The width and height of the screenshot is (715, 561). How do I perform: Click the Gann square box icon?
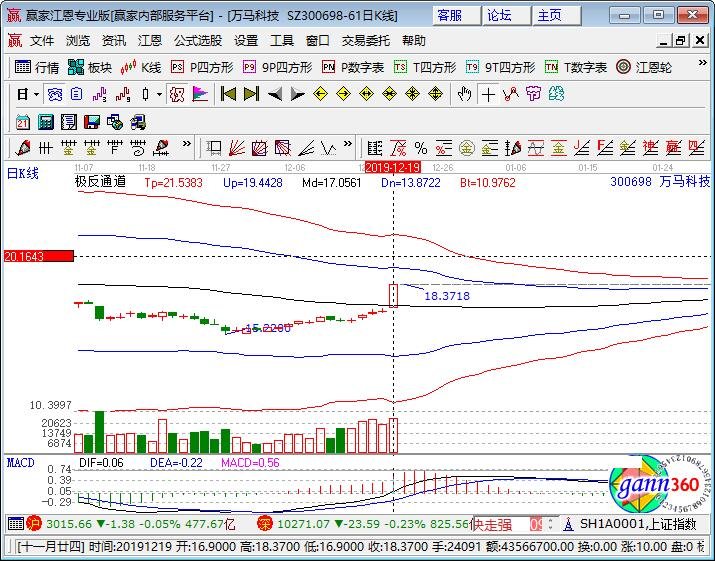(x=259, y=148)
